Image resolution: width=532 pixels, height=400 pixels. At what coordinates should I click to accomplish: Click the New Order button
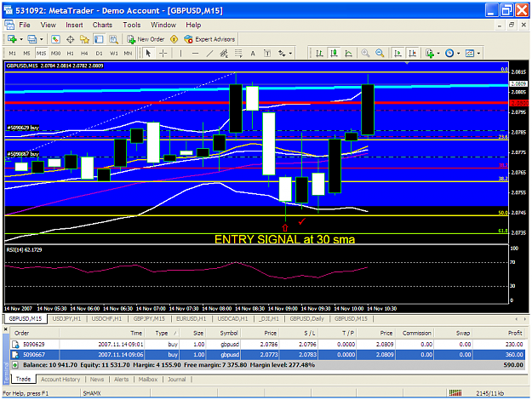[146, 39]
